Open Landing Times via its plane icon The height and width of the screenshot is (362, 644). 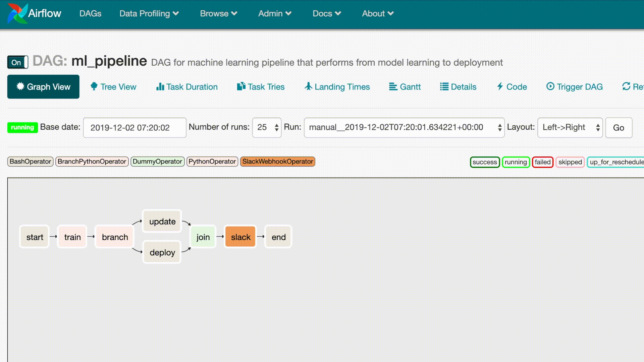click(308, 86)
